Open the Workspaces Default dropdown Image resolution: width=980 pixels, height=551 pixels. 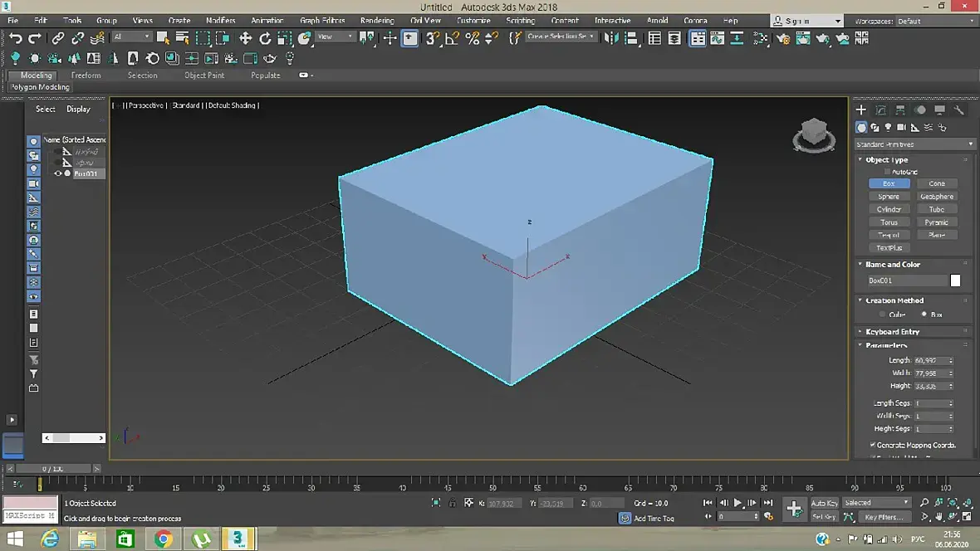pyautogui.click(x=936, y=22)
